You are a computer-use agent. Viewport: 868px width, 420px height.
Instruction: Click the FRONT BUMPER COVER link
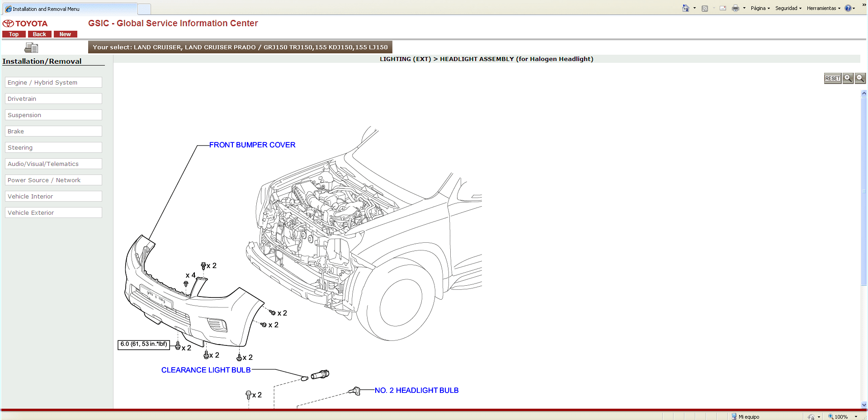point(252,145)
